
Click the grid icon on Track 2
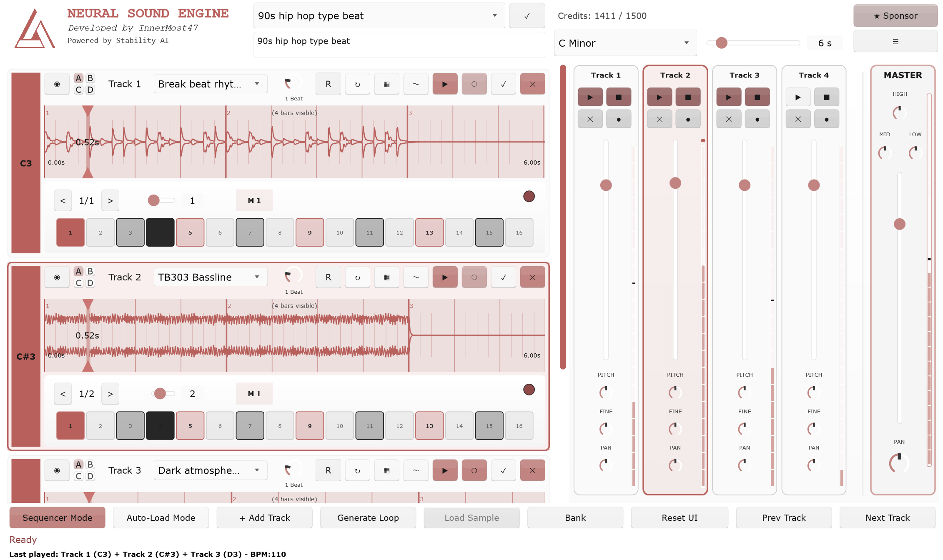coord(386,277)
